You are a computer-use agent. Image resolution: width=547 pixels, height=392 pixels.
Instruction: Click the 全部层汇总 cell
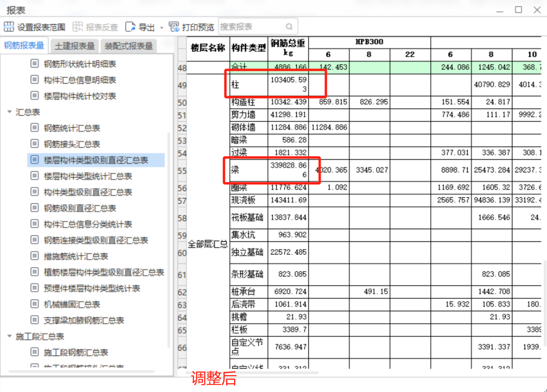[208, 244]
